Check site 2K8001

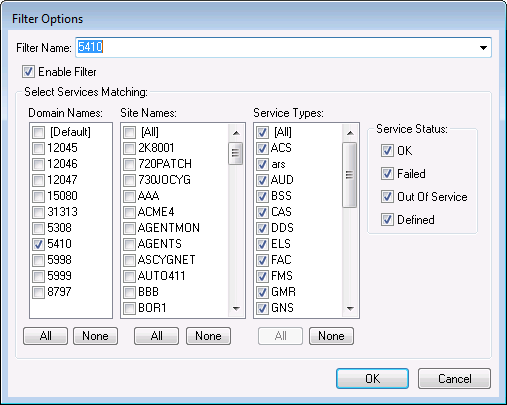129,148
